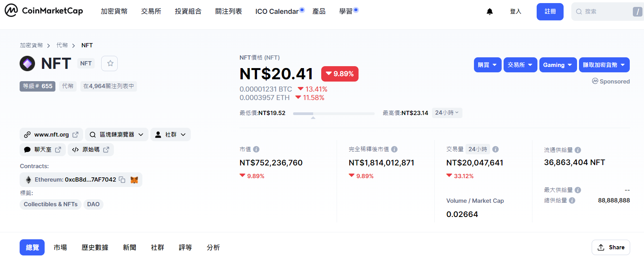Image resolution: width=644 pixels, height=262 pixels.
Task: Click the external link icon beside www.nft.org
Action: pos(75,135)
